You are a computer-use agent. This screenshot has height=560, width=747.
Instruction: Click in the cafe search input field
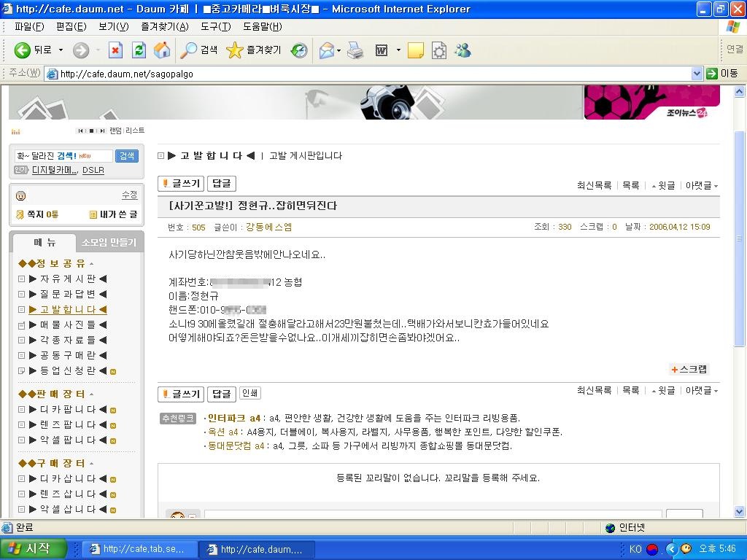coord(63,156)
